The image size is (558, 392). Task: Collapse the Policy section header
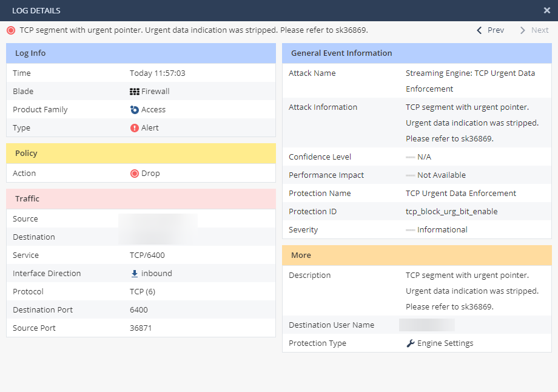[x=141, y=154]
